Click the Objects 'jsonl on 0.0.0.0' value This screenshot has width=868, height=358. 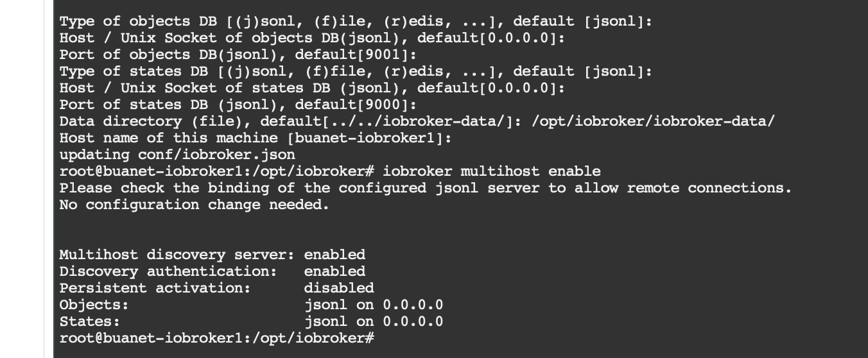point(373,305)
